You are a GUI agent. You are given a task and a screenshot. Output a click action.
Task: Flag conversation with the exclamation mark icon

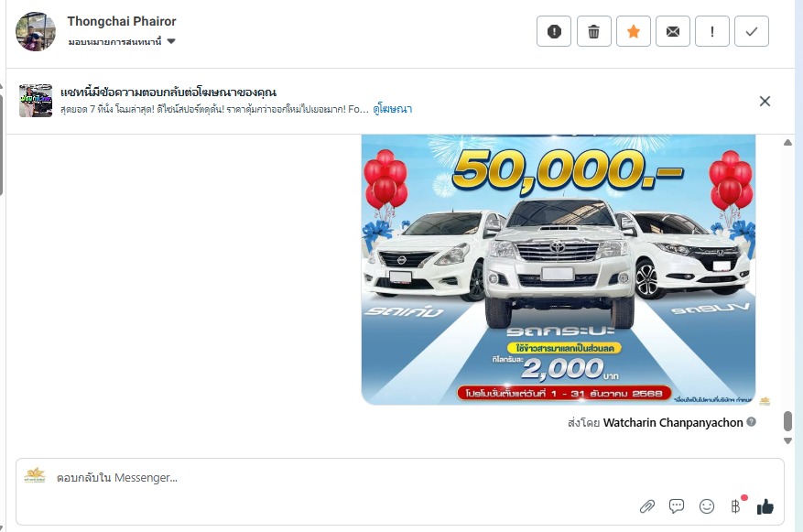coord(712,31)
